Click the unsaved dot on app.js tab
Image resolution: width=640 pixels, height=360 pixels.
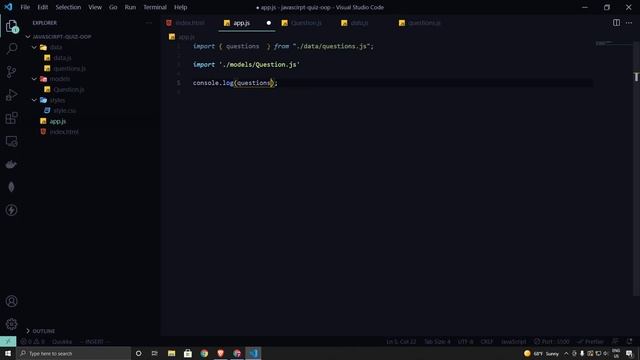(269, 23)
